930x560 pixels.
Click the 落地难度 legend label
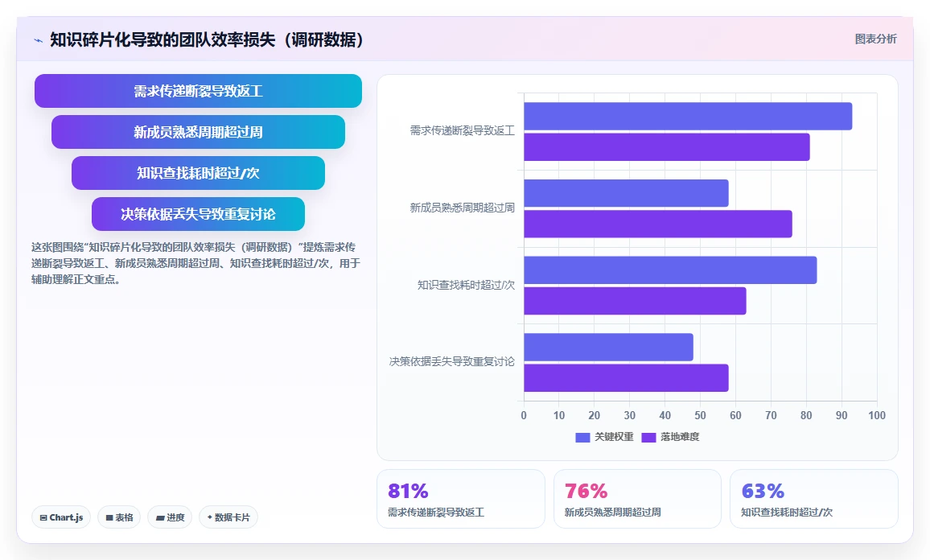tap(681, 437)
